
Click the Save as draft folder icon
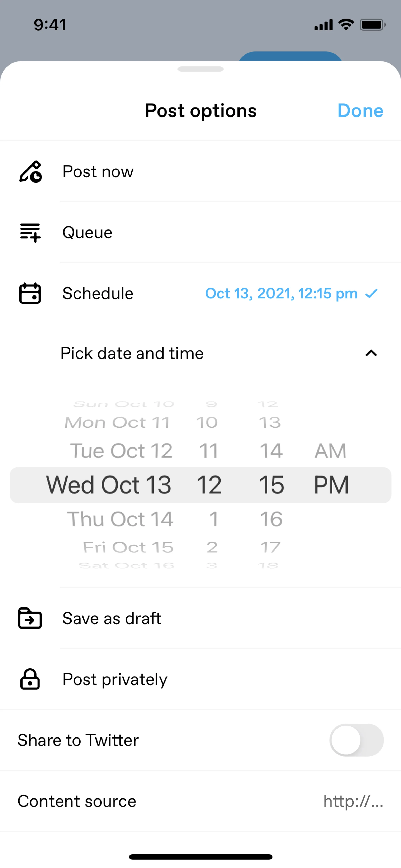[x=30, y=618]
